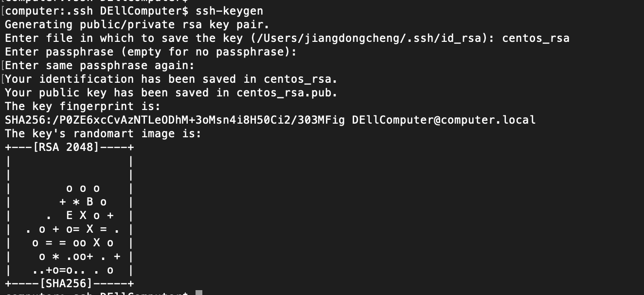Click "The key's randomart image is" line
Image resolution: width=644 pixels, height=295 pixels.
click(103, 133)
